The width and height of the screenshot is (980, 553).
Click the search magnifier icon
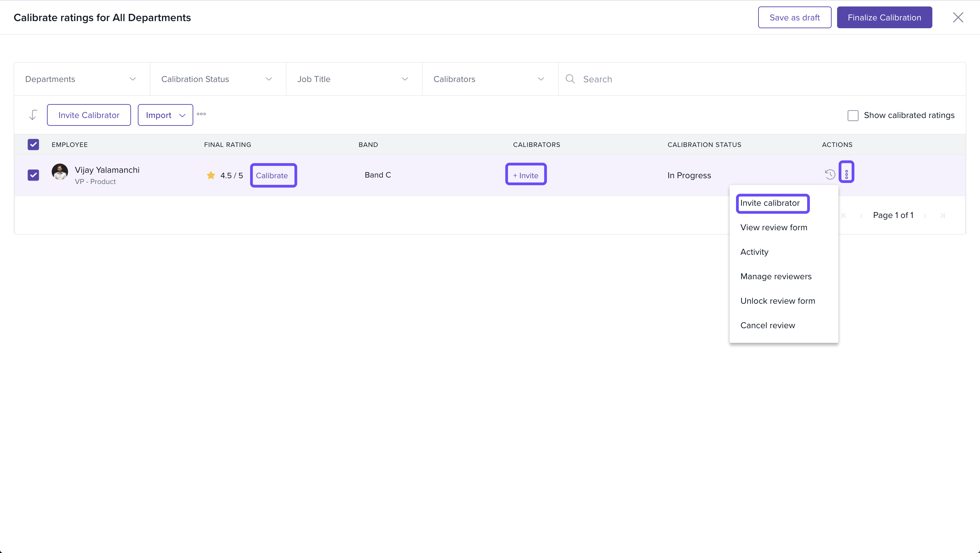coord(570,79)
